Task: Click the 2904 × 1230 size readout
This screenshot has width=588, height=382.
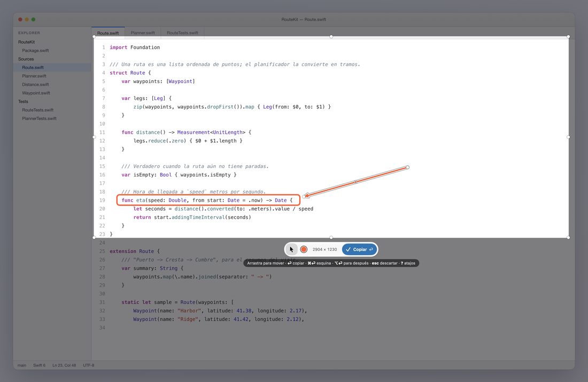Action: tap(325, 249)
